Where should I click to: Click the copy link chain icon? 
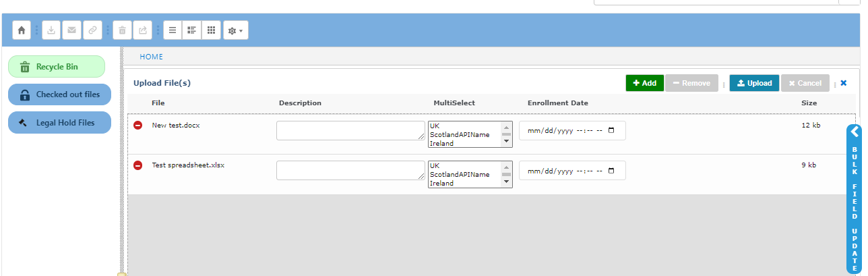click(x=92, y=30)
